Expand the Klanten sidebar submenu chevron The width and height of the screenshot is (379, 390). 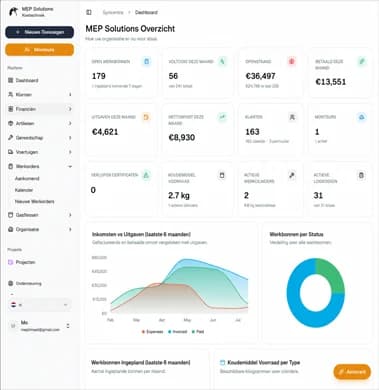pyautogui.click(x=70, y=95)
